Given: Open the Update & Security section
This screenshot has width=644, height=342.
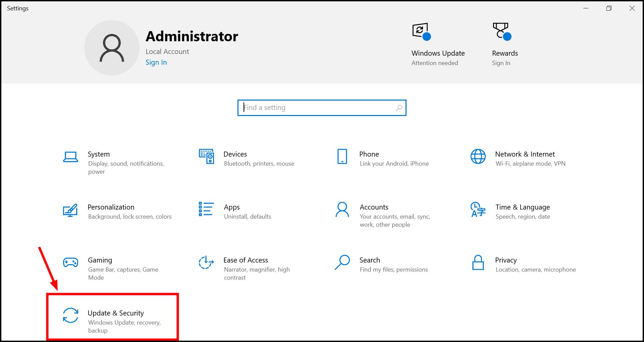Looking at the screenshot, I should pyautogui.click(x=112, y=317).
